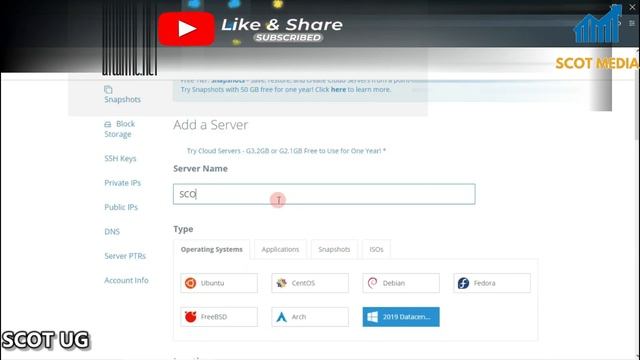Open the Applications tab

(280, 249)
